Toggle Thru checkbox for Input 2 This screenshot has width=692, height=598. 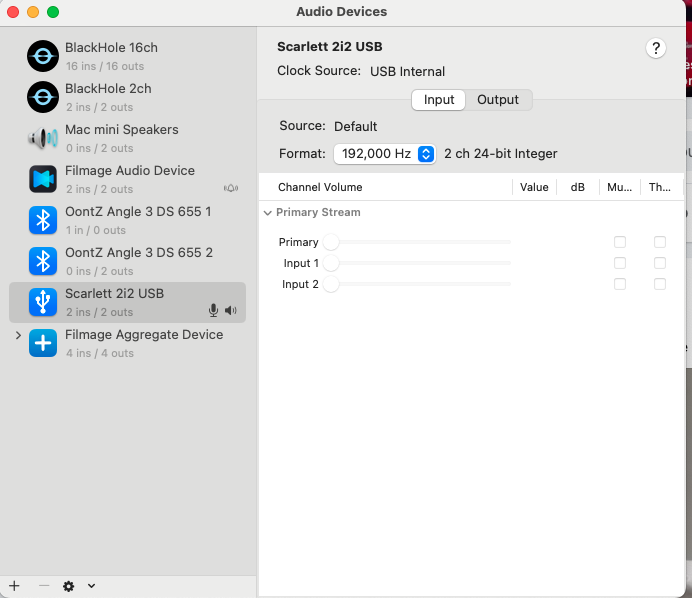(x=660, y=284)
